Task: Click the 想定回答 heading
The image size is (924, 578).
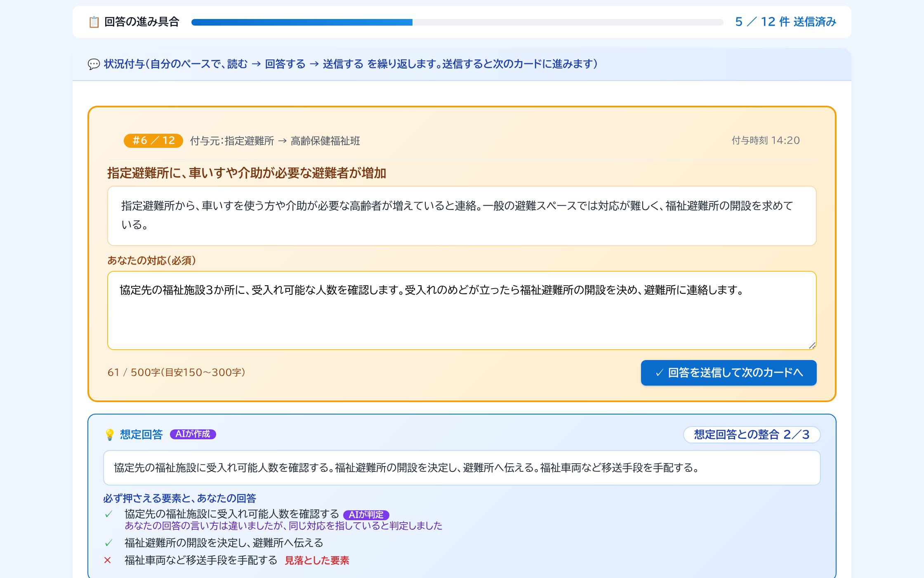Action: click(x=141, y=434)
